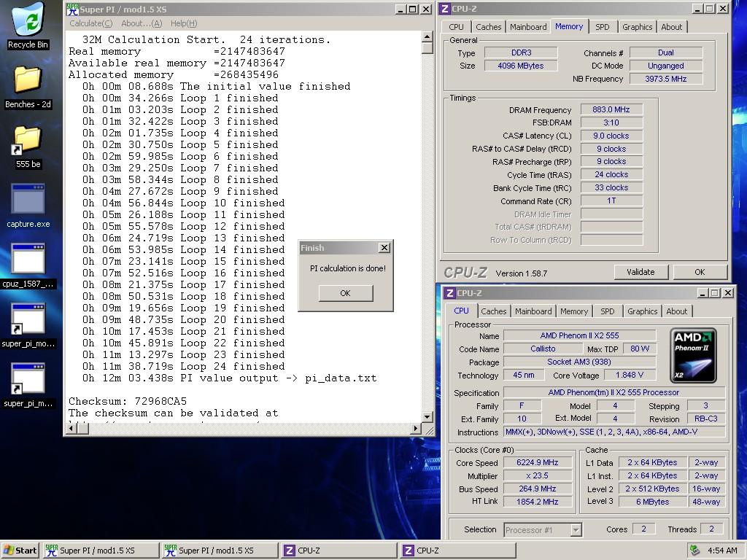Click the Multiplier x 23.5 field
747x560 pixels.
[538, 475]
